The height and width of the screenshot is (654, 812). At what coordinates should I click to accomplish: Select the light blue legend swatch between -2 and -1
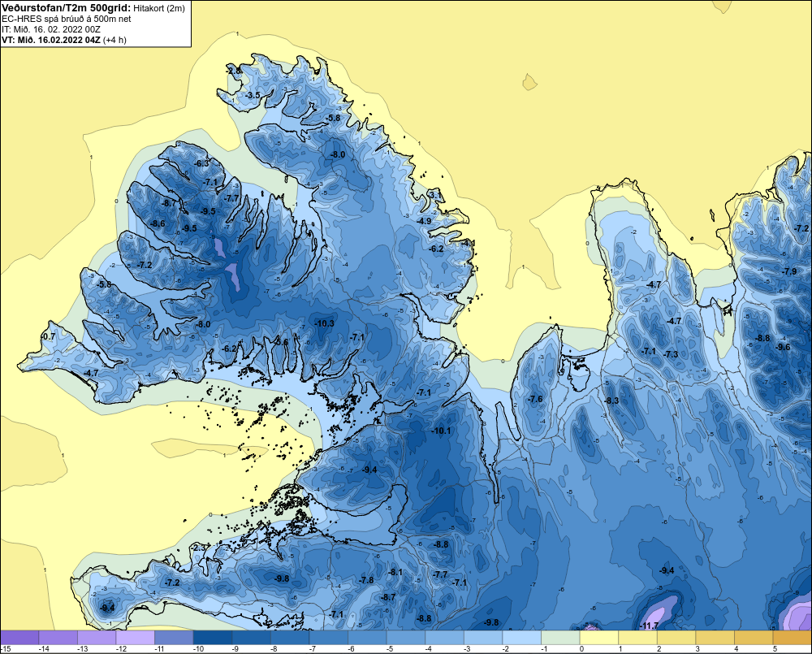522,638
